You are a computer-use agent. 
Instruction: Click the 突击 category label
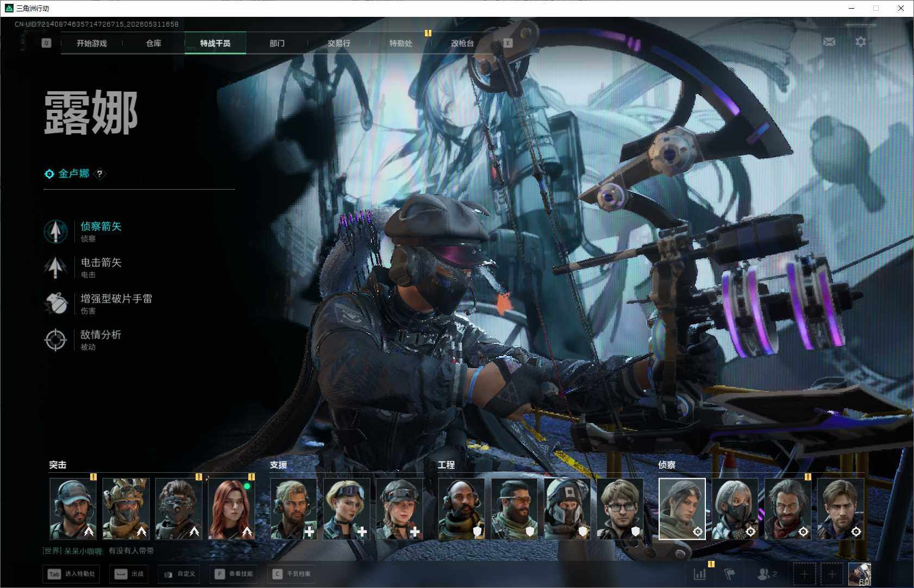pyautogui.click(x=58, y=465)
